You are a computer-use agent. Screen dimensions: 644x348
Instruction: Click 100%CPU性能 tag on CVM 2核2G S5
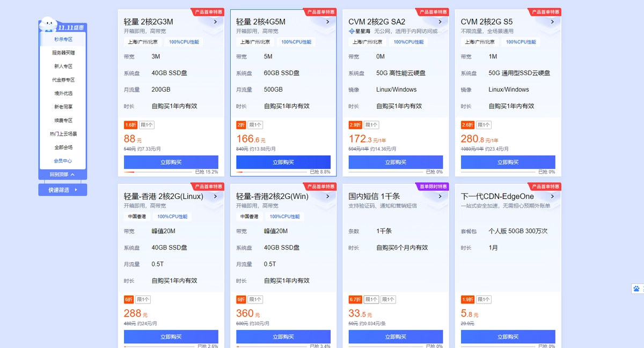pos(521,42)
